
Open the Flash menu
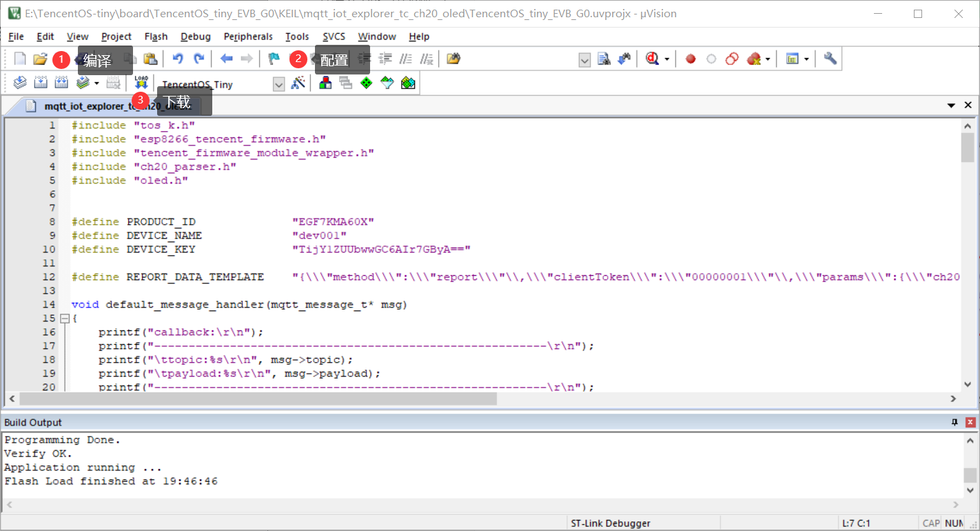click(x=156, y=37)
